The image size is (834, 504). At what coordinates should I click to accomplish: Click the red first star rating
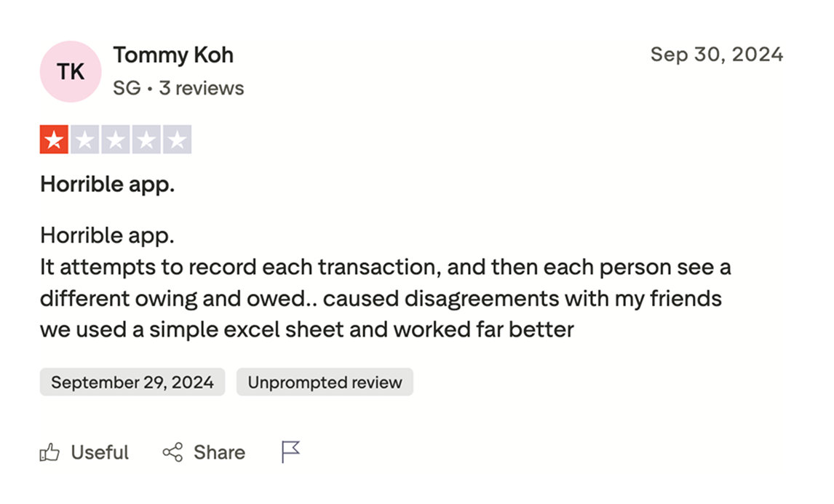coord(54,140)
